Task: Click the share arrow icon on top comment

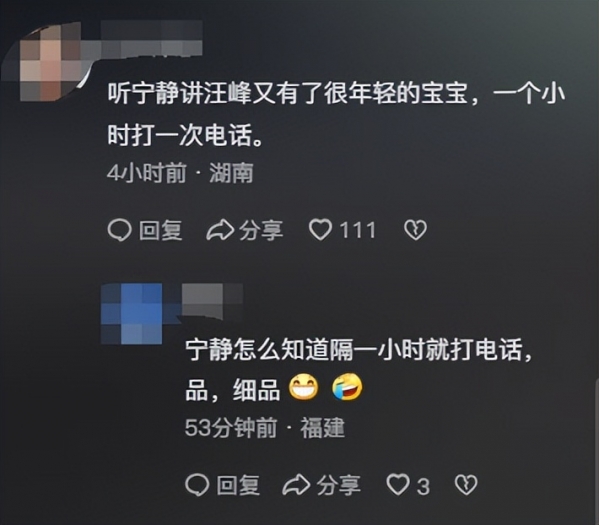Action: click(x=220, y=230)
